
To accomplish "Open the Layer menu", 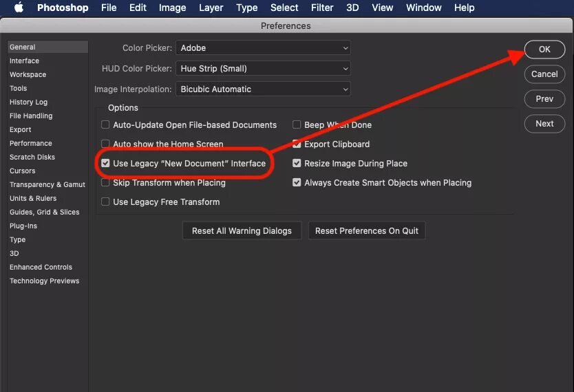I will click(x=211, y=8).
